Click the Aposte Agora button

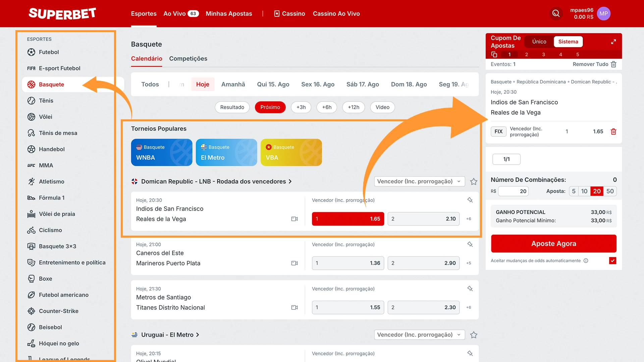[554, 244]
